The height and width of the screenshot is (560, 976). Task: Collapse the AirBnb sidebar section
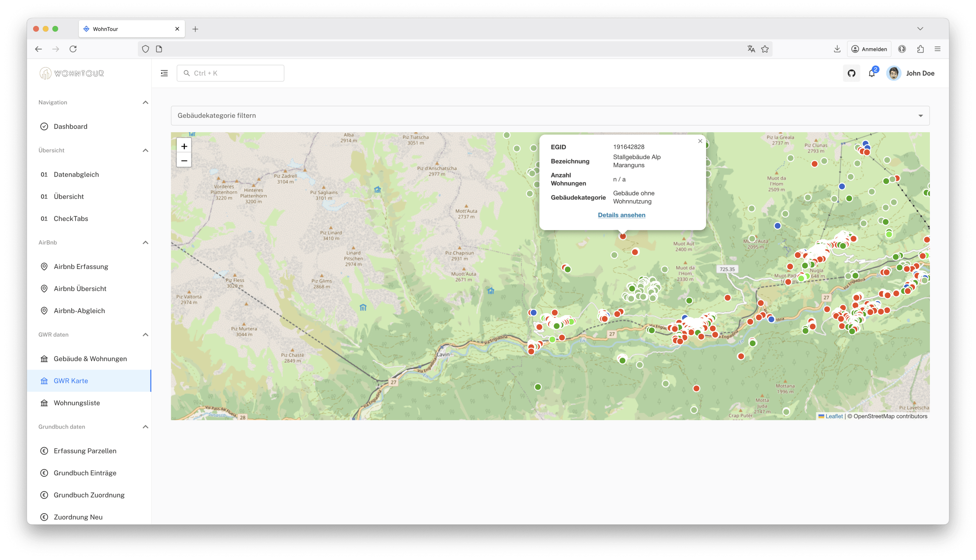point(145,242)
